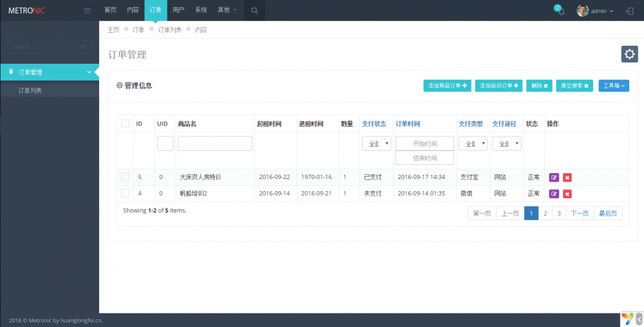This screenshot has width=644, height=327.
Task: Toggle the sidebar hamburger menu icon
Action: 88,11
